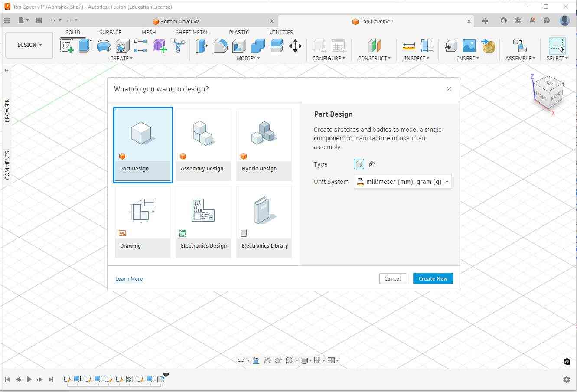This screenshot has height=392, width=577.
Task: Pick the Hybrid Design option
Action: pyautogui.click(x=264, y=145)
